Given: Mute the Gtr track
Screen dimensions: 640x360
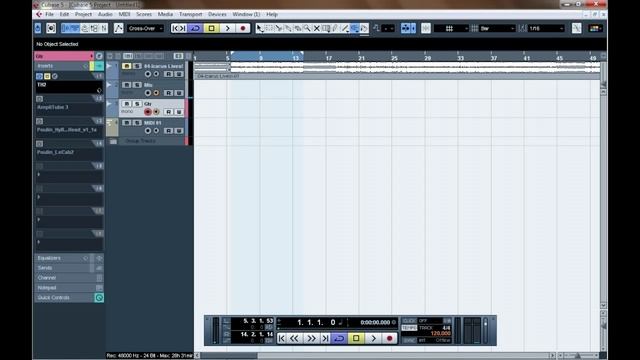Looking at the screenshot, I should click(127, 104).
